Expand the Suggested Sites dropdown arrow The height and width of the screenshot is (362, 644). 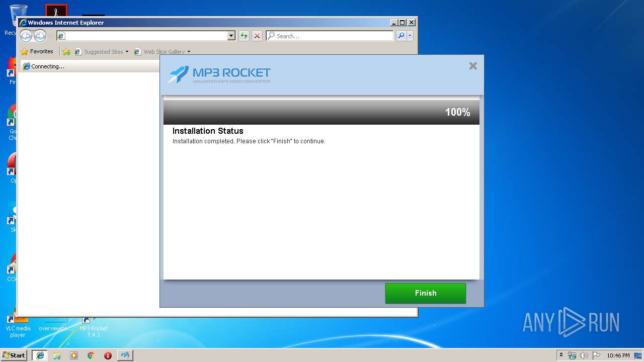127,51
